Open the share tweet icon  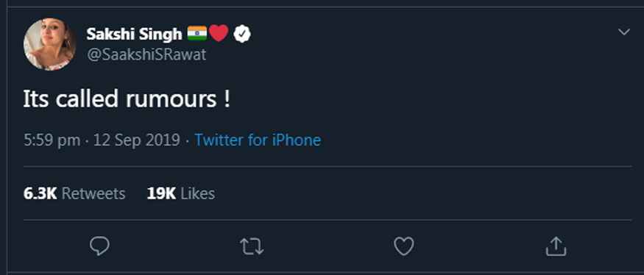[556, 246]
